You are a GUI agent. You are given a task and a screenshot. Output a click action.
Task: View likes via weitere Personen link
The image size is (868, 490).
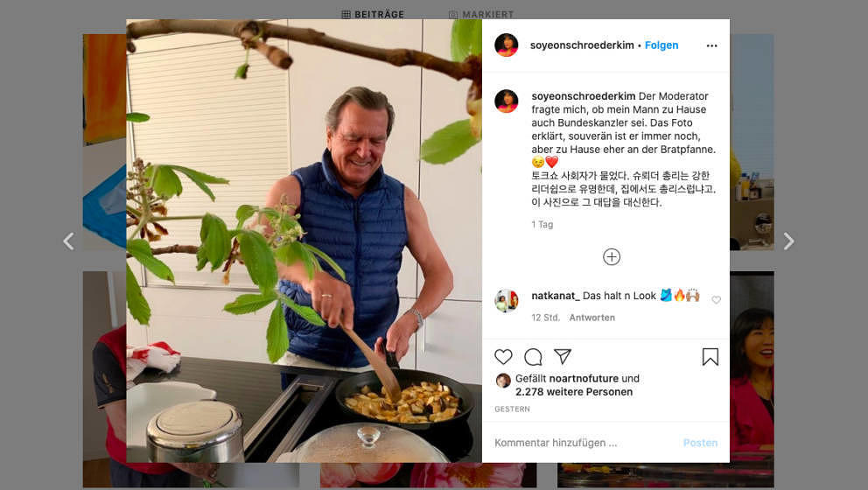[x=574, y=392]
